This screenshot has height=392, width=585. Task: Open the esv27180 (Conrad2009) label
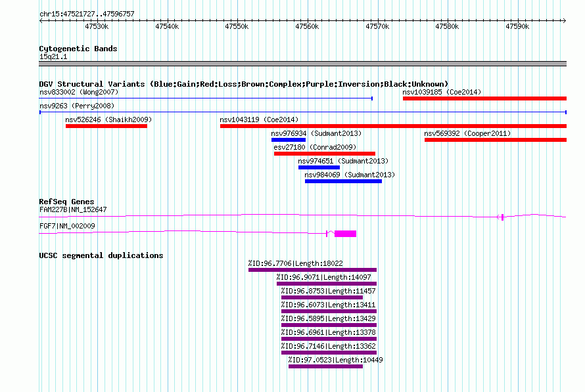pyautogui.click(x=315, y=147)
